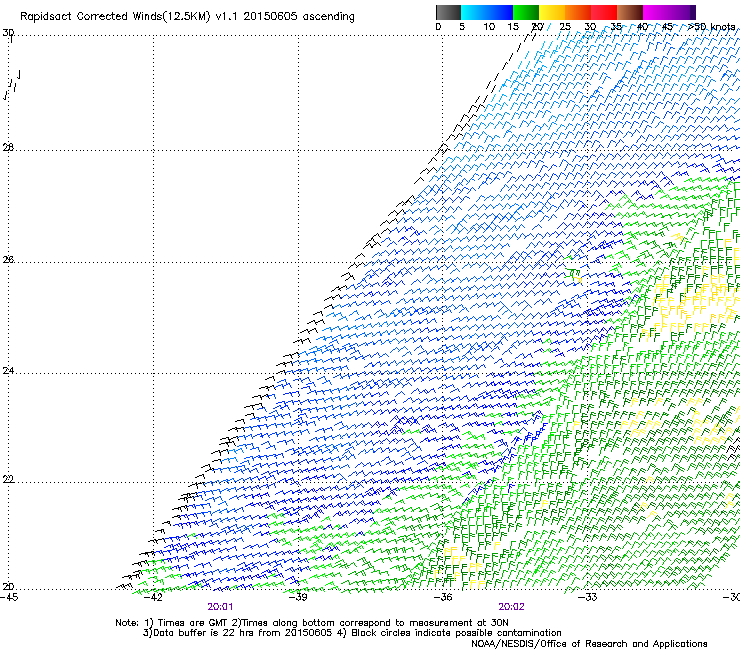740x650 pixels.
Task: Click the '25' label under the color bar
Action: click(x=565, y=27)
